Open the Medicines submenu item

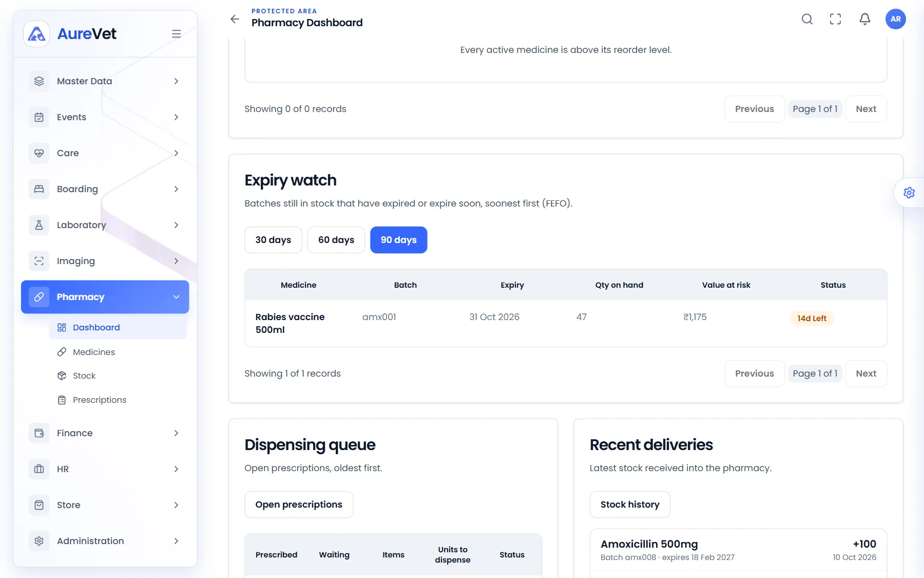(x=118, y=352)
